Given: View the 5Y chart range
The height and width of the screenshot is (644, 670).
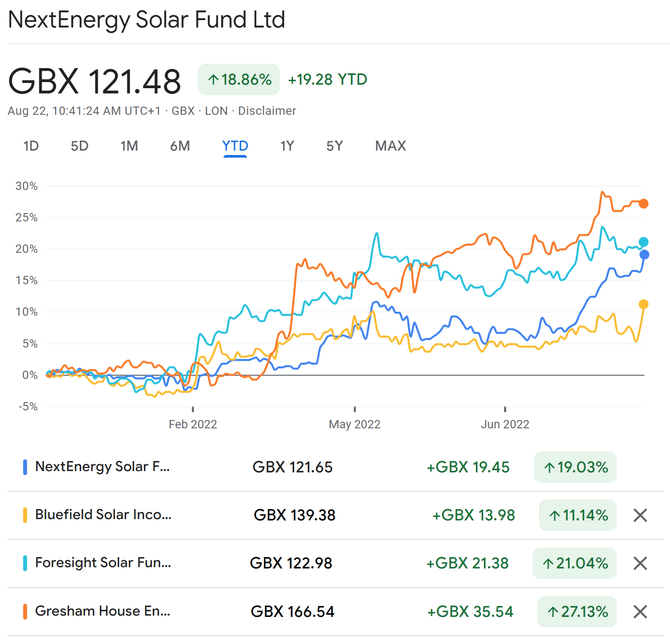Looking at the screenshot, I should tap(335, 146).
